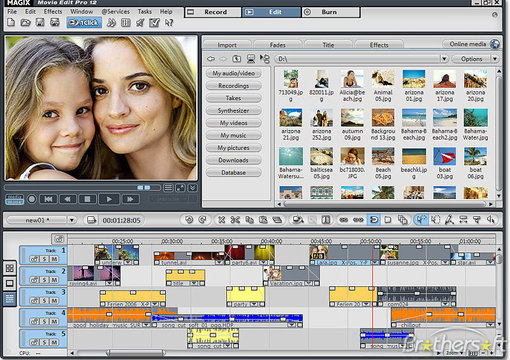Viewport: 510px width, 360px height.
Task: Go up one folder level
Action: pyautogui.click(x=236, y=59)
